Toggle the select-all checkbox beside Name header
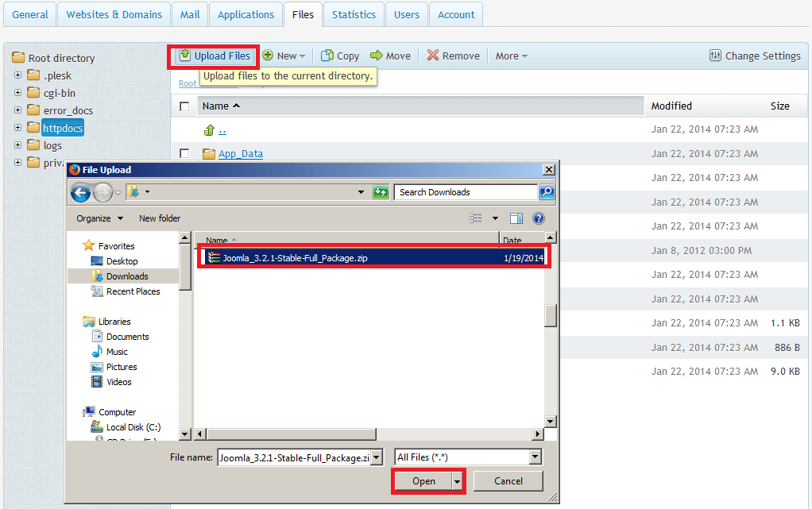The height and width of the screenshot is (509, 812). point(184,106)
